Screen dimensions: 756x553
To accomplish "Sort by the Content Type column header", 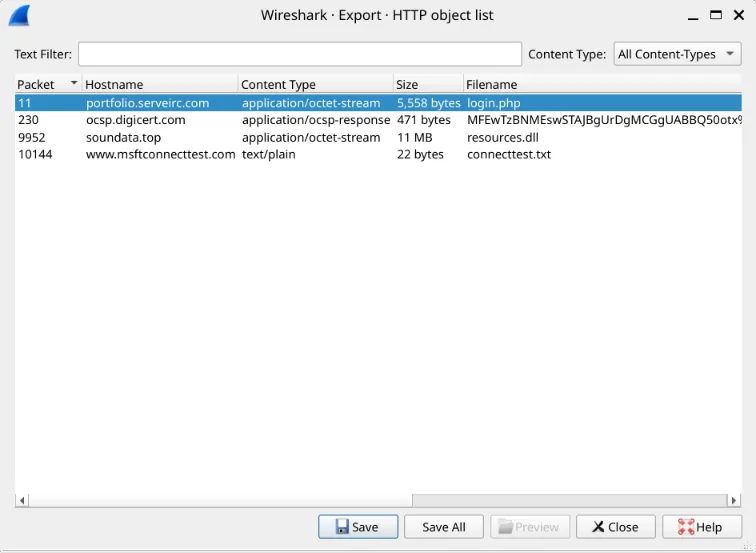I will 316,84.
